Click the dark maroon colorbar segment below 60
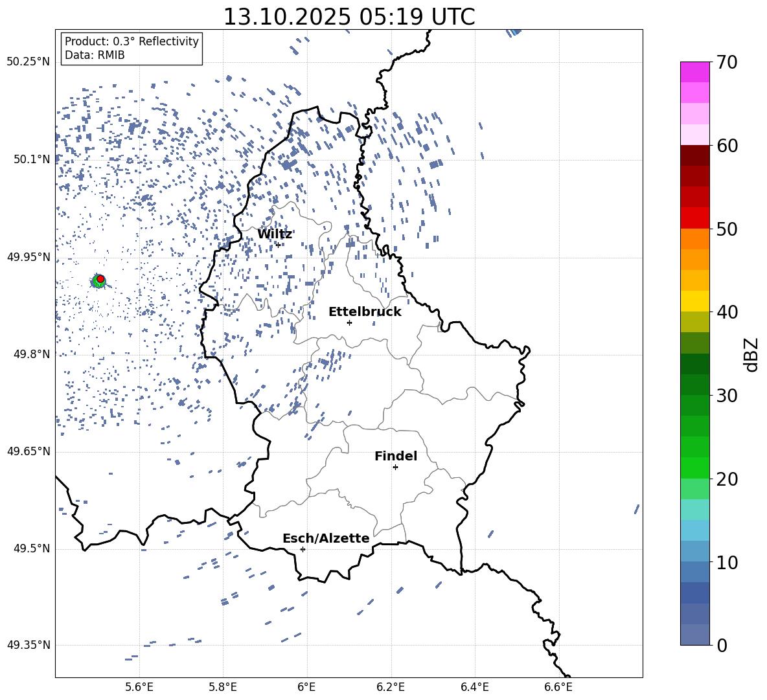 coord(695,155)
